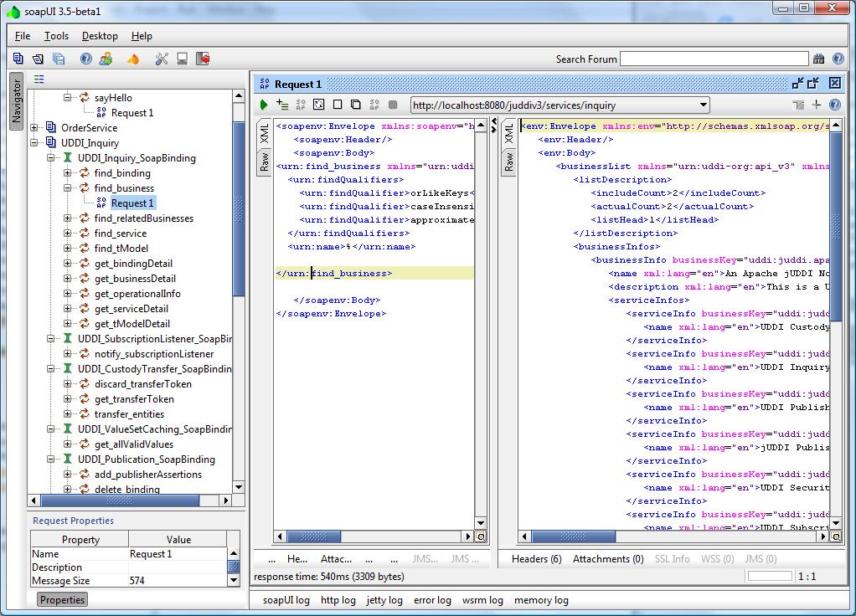Switch the response editor to XML view
The height and width of the screenshot is (616, 856).
(x=508, y=134)
